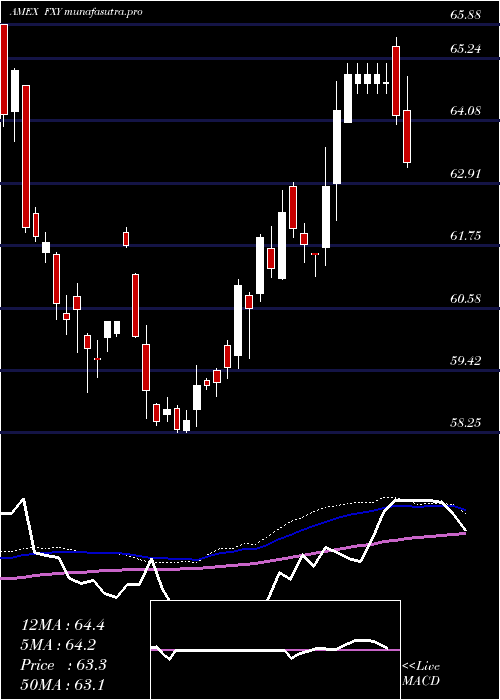Click the <<Live MACD label
500x700 pixels.
coord(421,673)
